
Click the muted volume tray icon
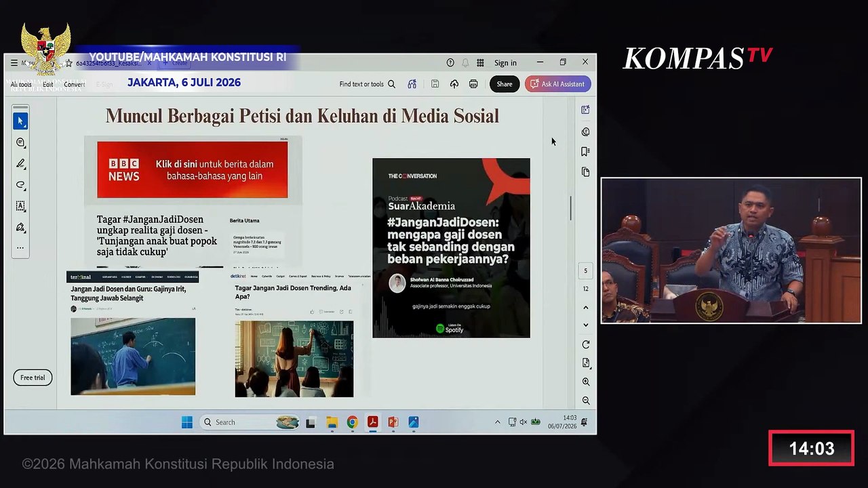[x=523, y=422]
